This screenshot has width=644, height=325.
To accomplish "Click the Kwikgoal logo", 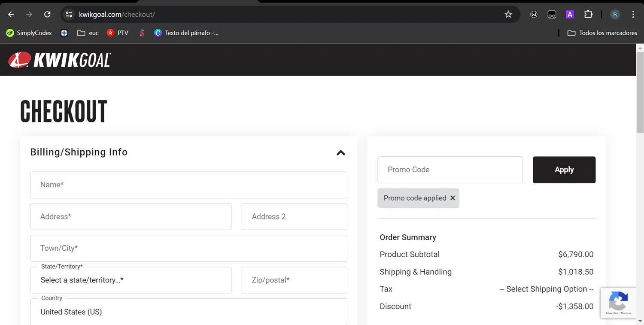I will pos(60,60).
